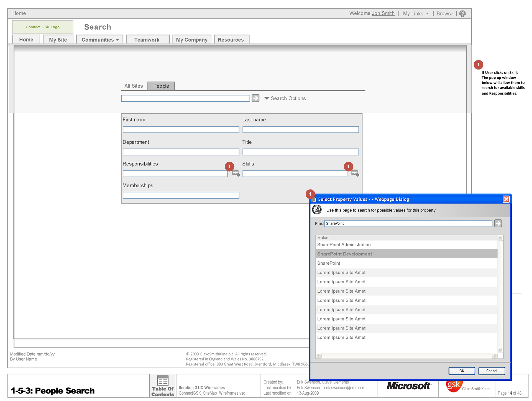532x401 pixels.
Task: Open the Skills value picker icon
Action: (x=355, y=173)
